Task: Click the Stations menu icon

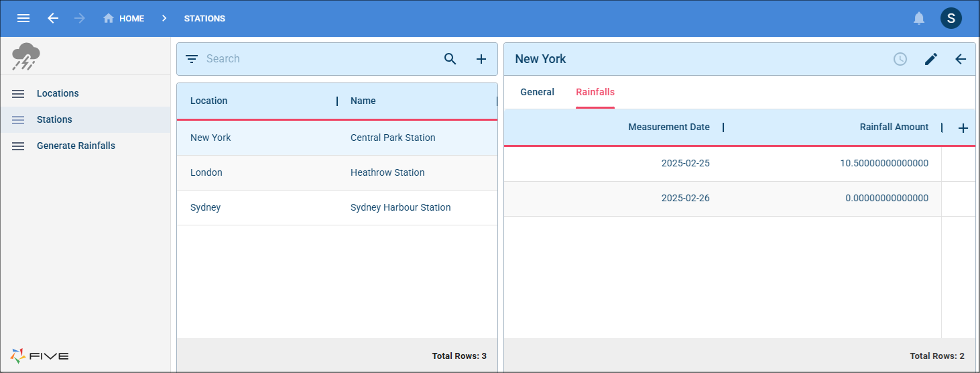Action: point(18,119)
